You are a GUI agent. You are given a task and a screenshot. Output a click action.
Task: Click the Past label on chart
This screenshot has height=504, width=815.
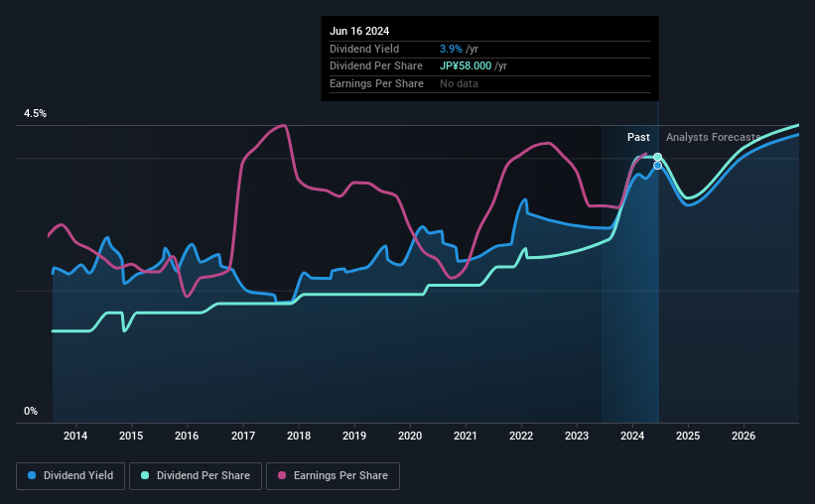pos(638,137)
